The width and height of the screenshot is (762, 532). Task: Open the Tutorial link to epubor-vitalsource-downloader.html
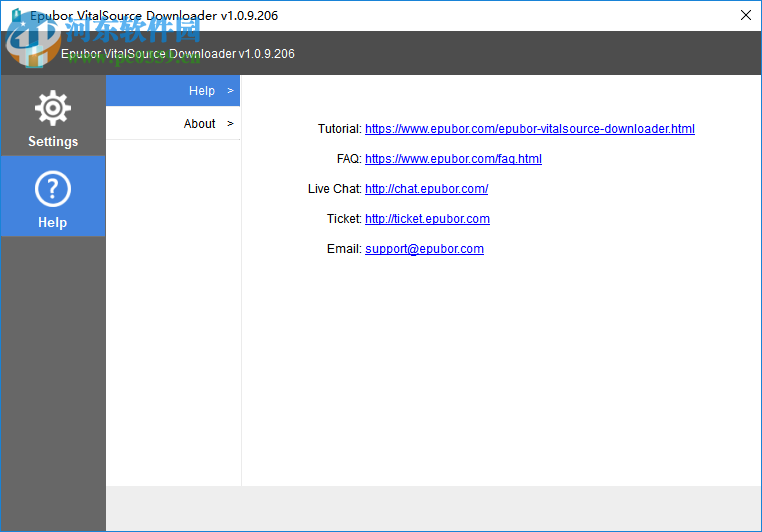tap(530, 129)
